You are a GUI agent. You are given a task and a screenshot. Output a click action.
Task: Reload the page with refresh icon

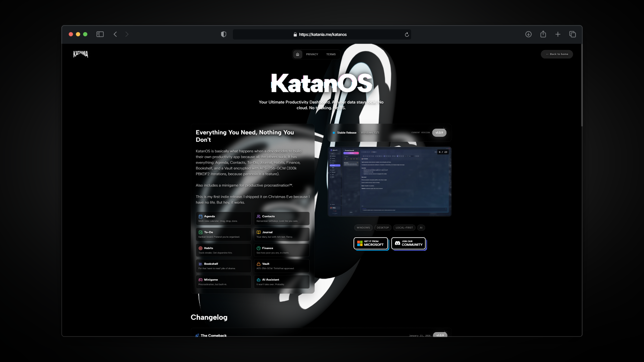pyautogui.click(x=407, y=35)
